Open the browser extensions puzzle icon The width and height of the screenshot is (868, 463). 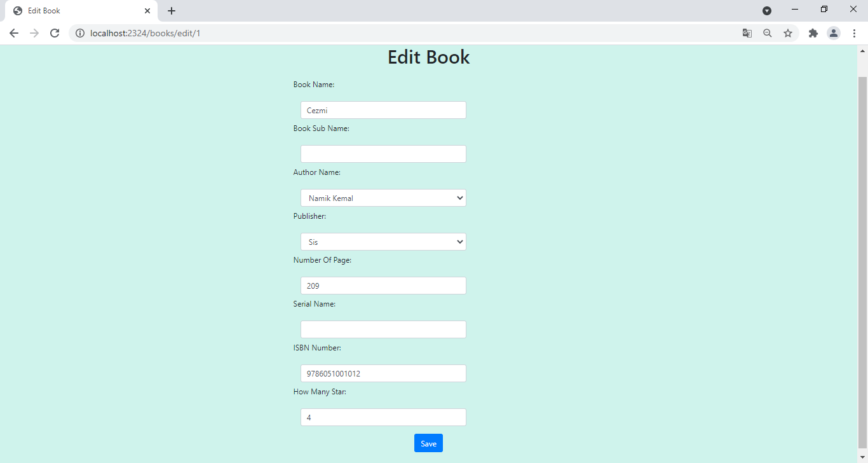813,33
